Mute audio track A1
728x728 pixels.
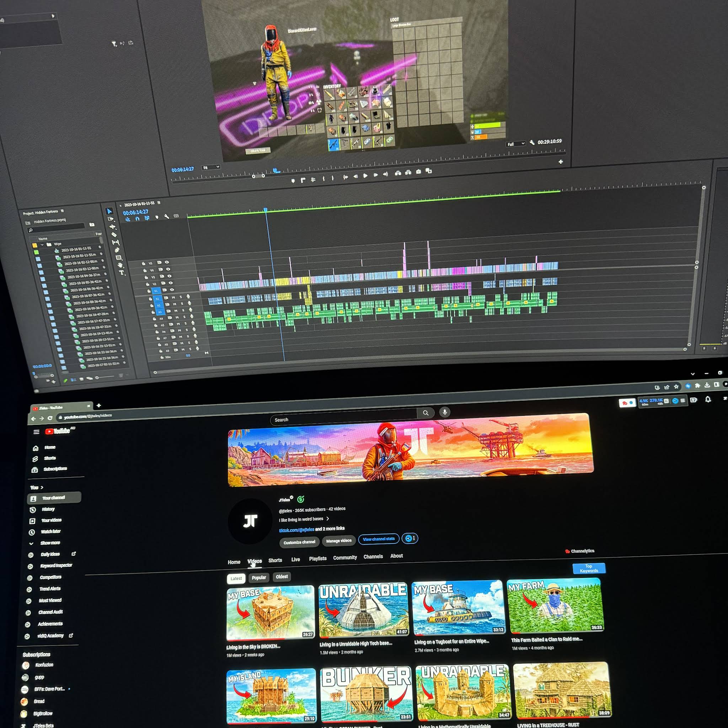point(173,297)
